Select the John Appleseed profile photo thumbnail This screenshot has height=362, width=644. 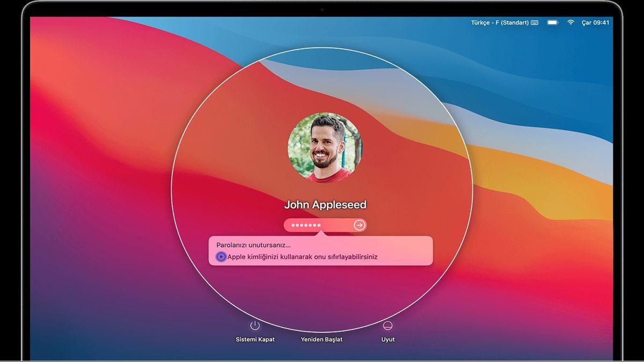[324, 148]
